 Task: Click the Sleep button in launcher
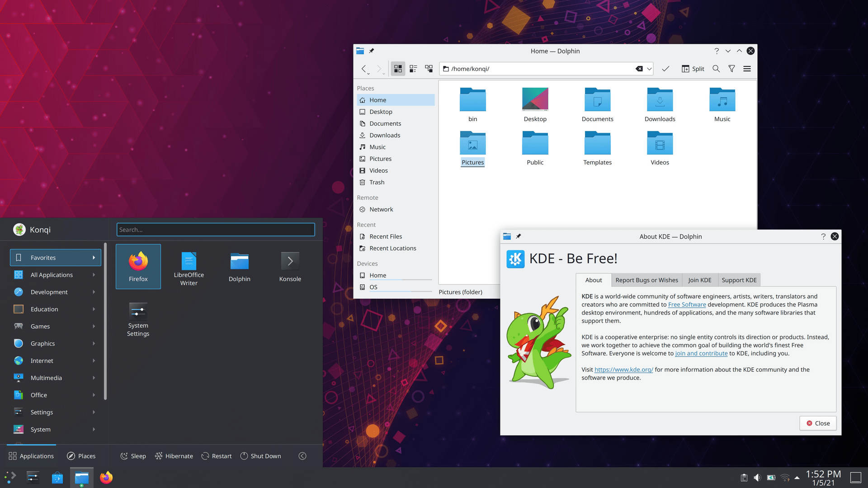click(133, 456)
